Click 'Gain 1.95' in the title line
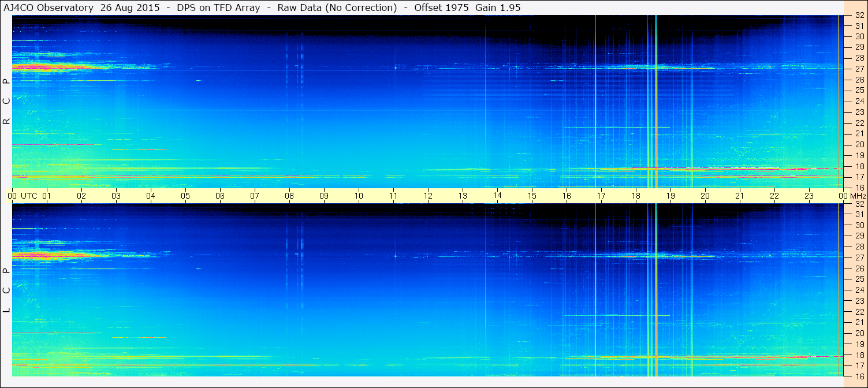The height and width of the screenshot is (388, 868). [497, 8]
